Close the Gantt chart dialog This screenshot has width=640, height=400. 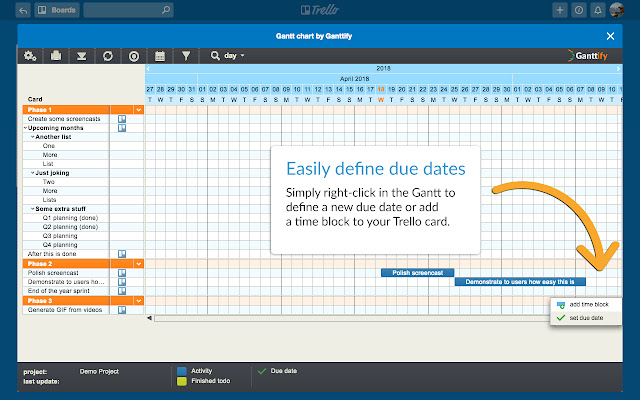click(x=610, y=36)
